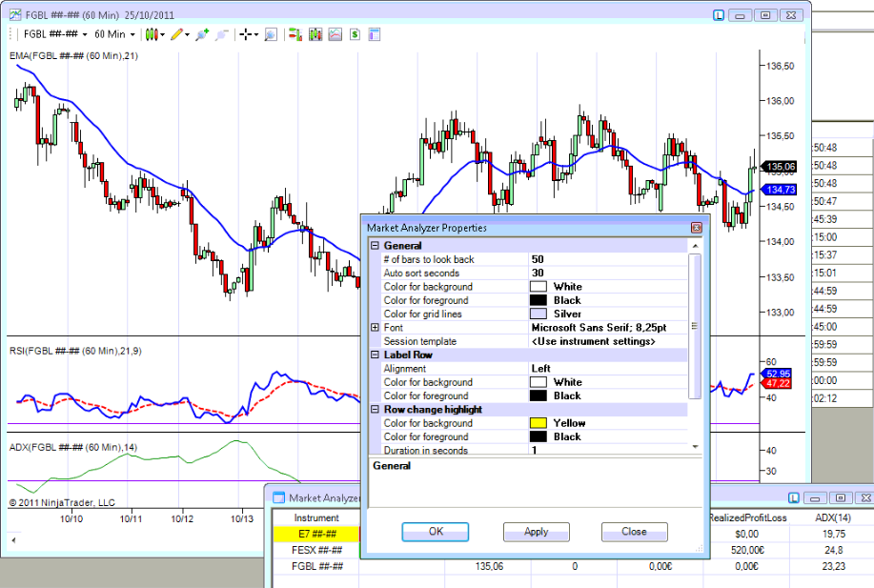Click the chart window title bar icon
Screen dimensions: 874x588
click(x=15, y=15)
